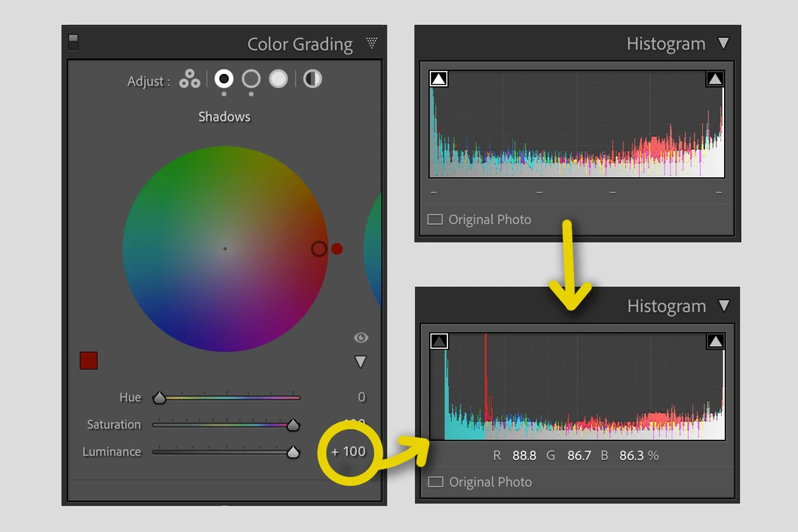Screen dimensions: 798x532
Task: Click the Luminance slider handle
Action: point(293,452)
